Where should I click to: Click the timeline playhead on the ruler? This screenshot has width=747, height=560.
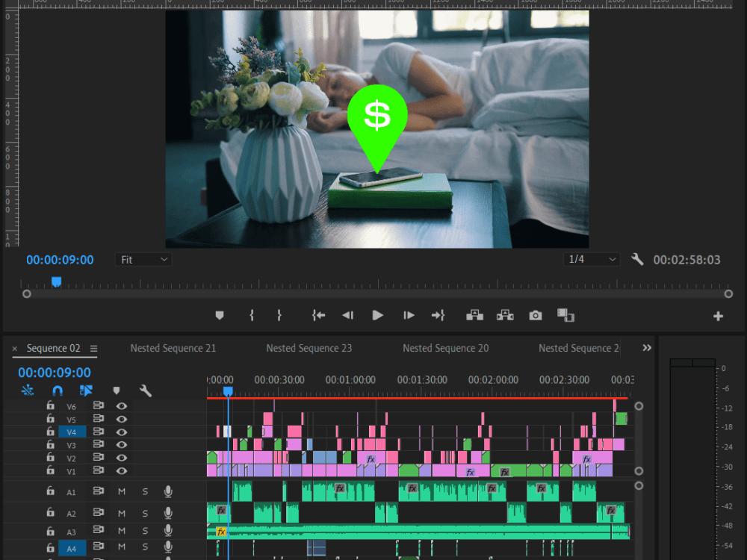[x=228, y=391]
